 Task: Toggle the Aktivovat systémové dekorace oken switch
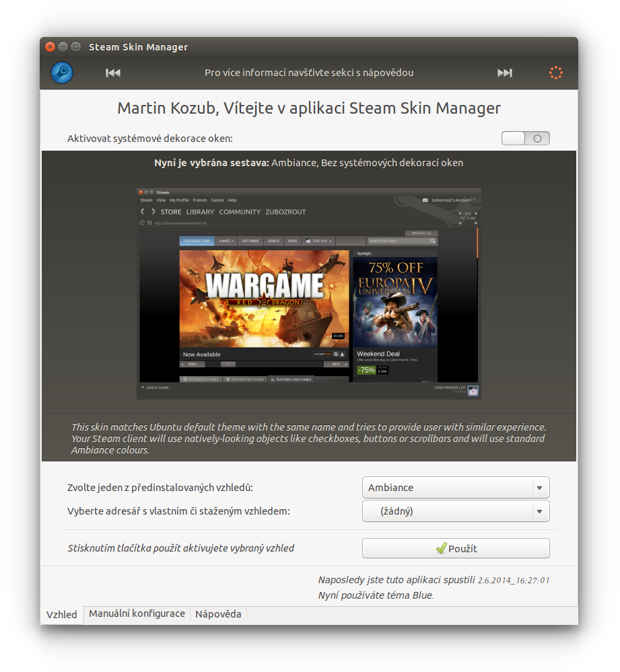pos(525,137)
